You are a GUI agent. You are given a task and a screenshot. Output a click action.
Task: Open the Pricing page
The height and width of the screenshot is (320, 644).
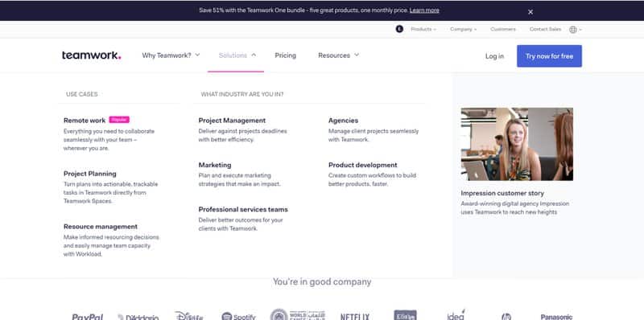286,55
